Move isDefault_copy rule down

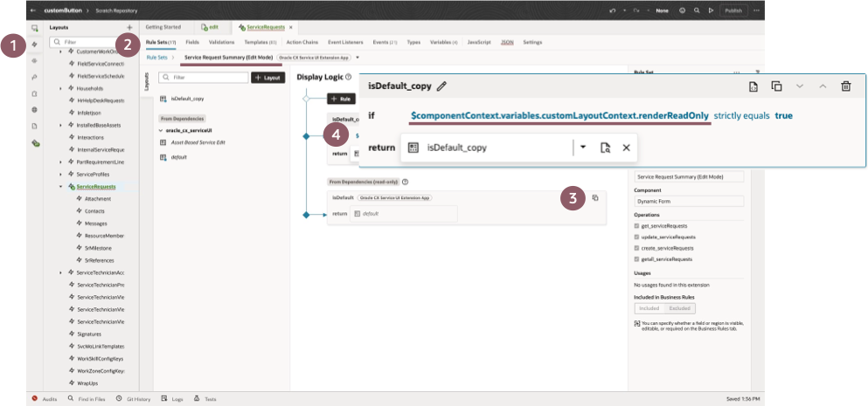799,86
